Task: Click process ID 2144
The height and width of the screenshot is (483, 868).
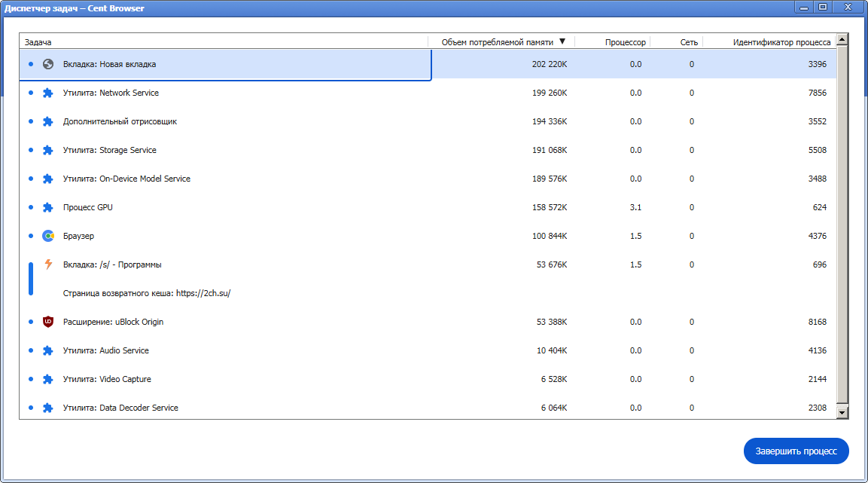Action: (817, 380)
